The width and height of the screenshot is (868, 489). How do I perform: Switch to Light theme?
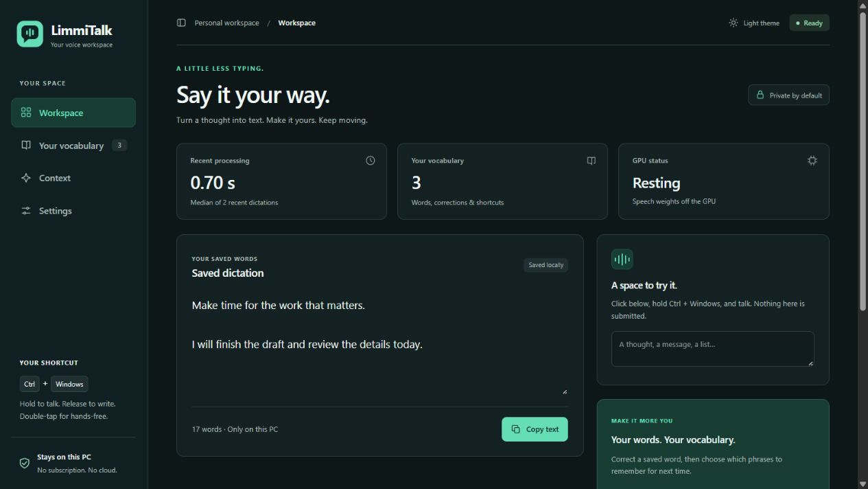(x=754, y=23)
